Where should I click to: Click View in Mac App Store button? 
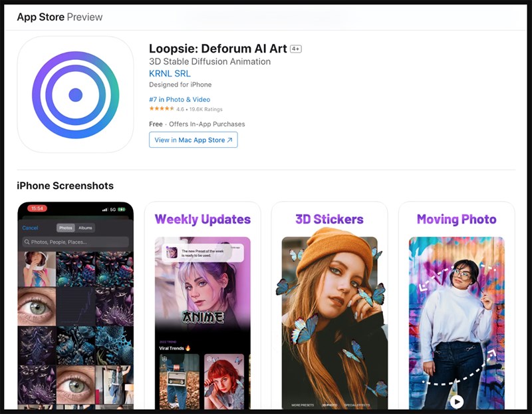pyautogui.click(x=194, y=140)
